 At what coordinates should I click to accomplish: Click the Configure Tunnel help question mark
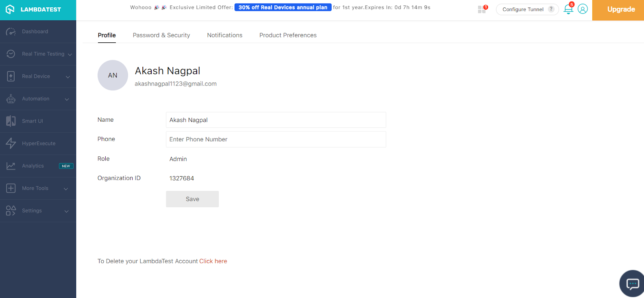551,9
